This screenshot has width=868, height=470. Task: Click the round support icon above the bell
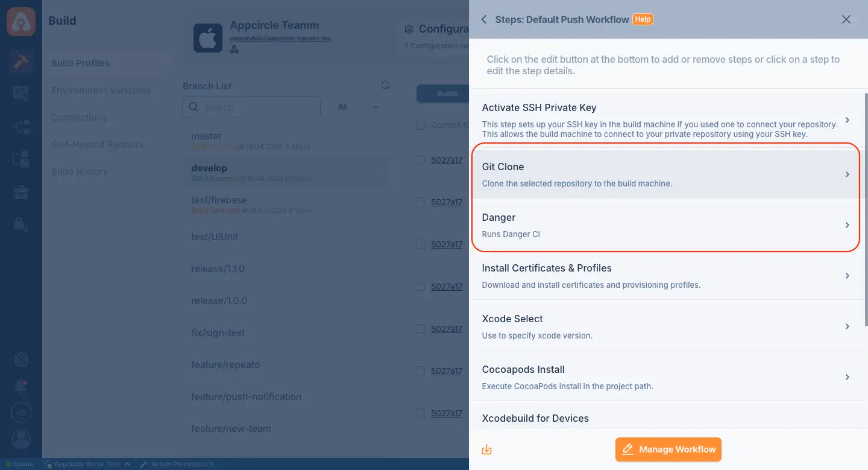pyautogui.click(x=21, y=360)
